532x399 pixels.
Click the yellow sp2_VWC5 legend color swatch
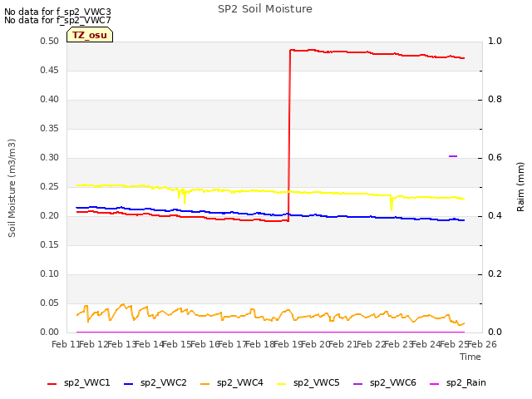point(281,384)
